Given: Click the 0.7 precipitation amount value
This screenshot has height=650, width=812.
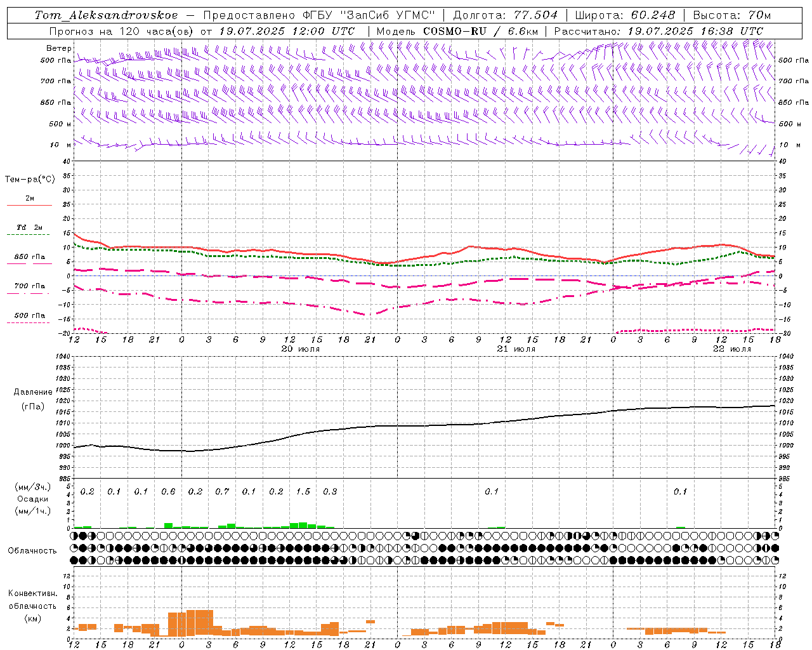Looking at the screenshot, I should [x=222, y=492].
